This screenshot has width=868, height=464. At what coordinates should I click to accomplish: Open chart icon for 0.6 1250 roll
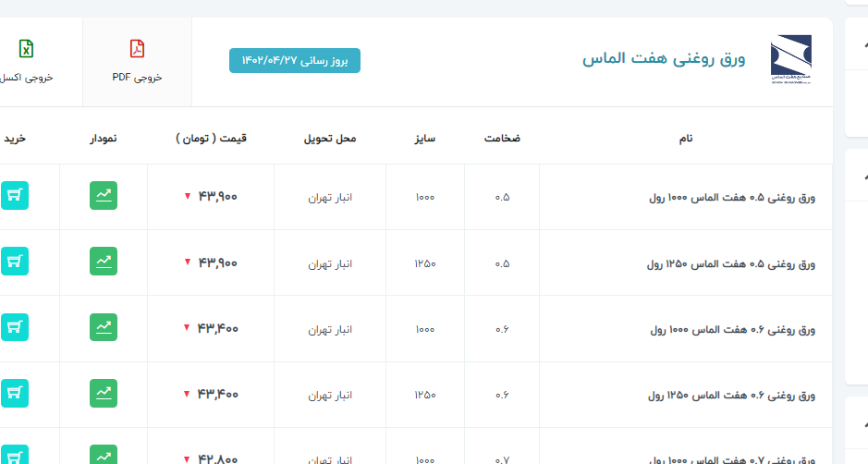pyautogui.click(x=104, y=394)
